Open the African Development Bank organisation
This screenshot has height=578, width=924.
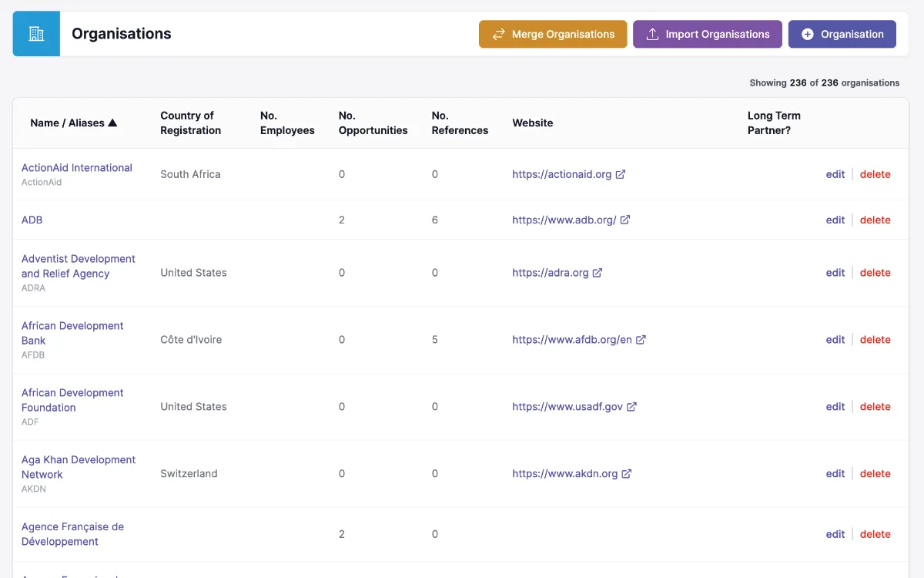[x=72, y=333]
